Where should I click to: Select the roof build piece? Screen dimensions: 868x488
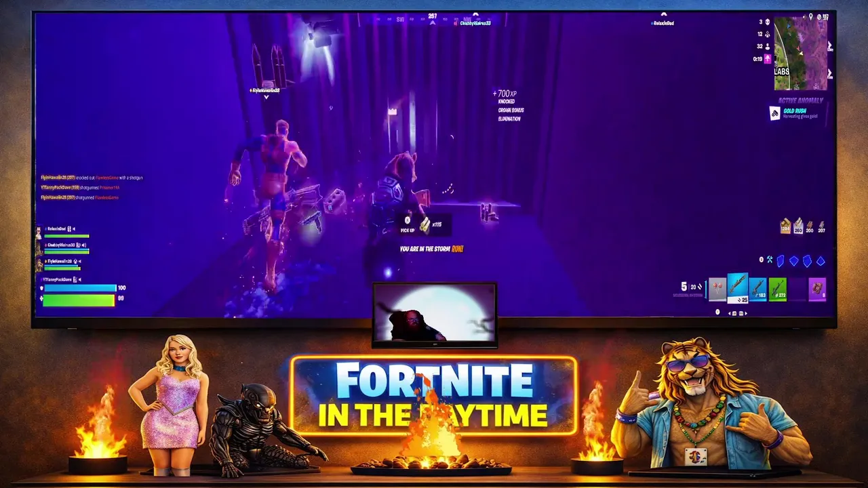click(821, 261)
